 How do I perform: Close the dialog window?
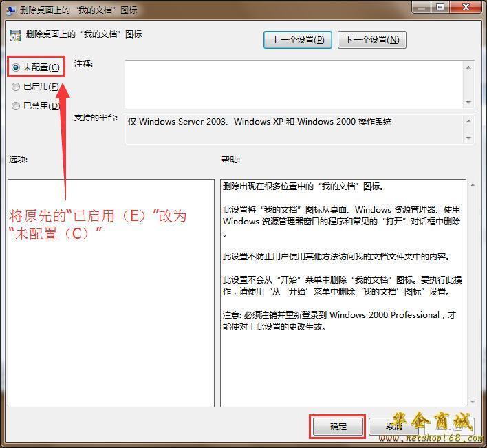tap(466, 7)
